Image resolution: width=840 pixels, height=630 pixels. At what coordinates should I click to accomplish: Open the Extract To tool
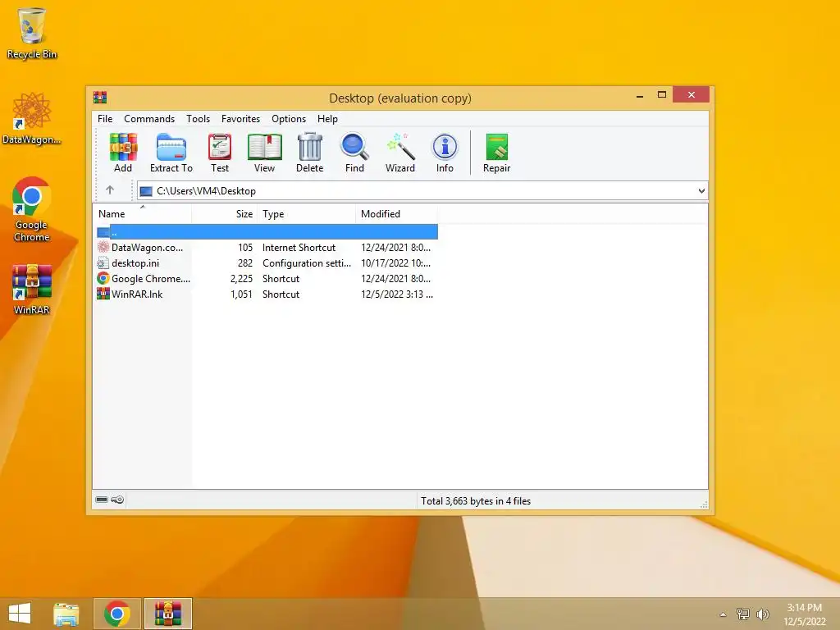click(x=171, y=153)
